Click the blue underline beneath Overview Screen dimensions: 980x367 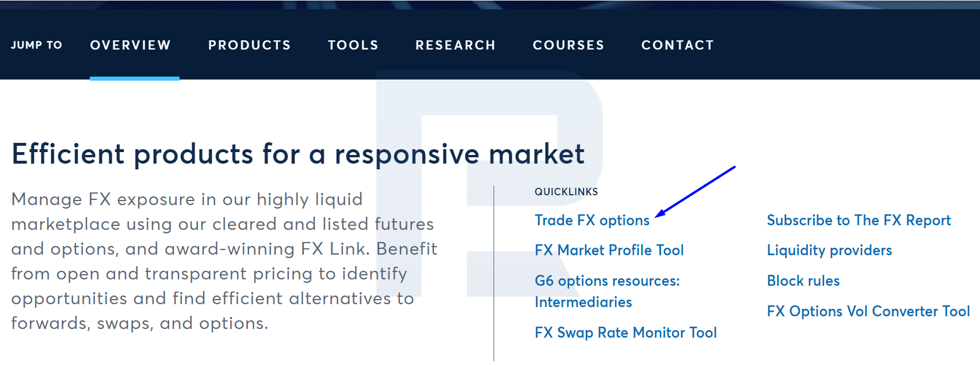point(135,78)
